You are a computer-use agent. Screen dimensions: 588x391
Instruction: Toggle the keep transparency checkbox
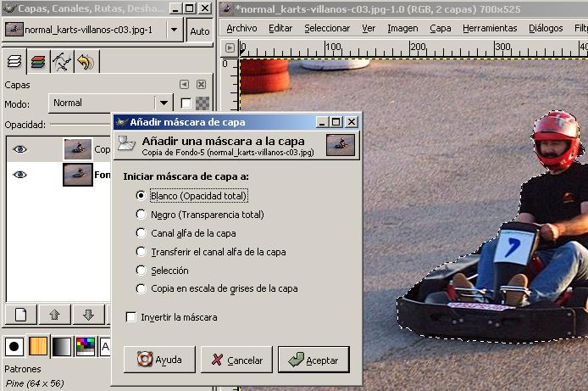pyautogui.click(x=186, y=103)
